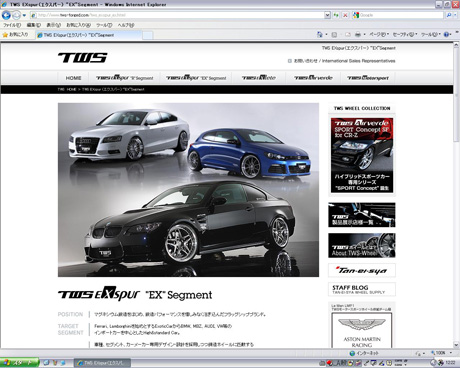460x368 pixels.
Task: Click the Help question mark icon
Action: [446, 34]
